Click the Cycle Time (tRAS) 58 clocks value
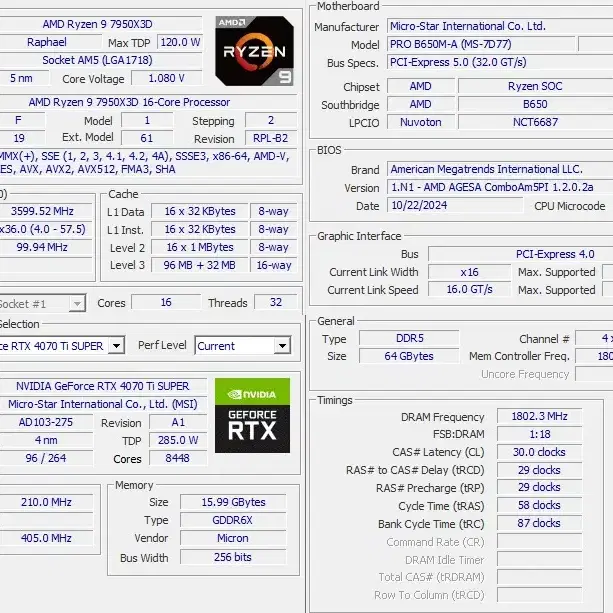The width and height of the screenshot is (613, 613). point(540,505)
